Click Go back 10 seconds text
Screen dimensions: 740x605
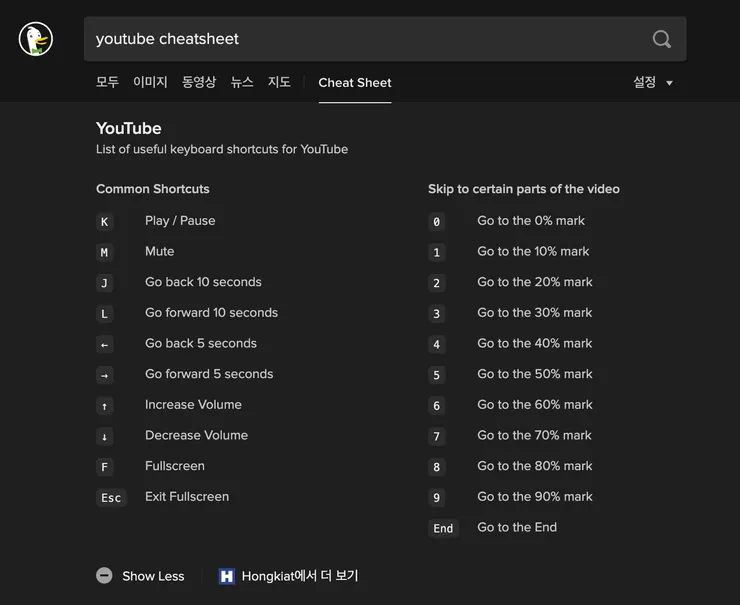[x=203, y=282]
